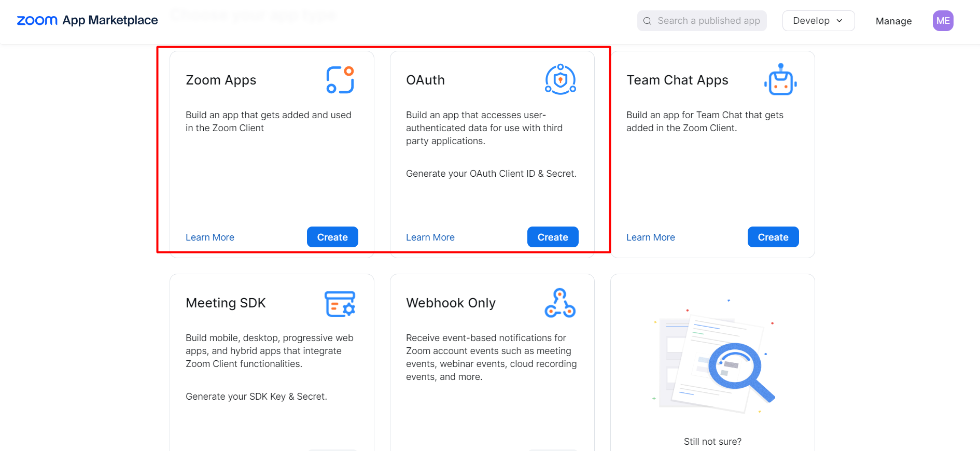Create an OAuth app
The image size is (980, 451).
[x=553, y=237]
